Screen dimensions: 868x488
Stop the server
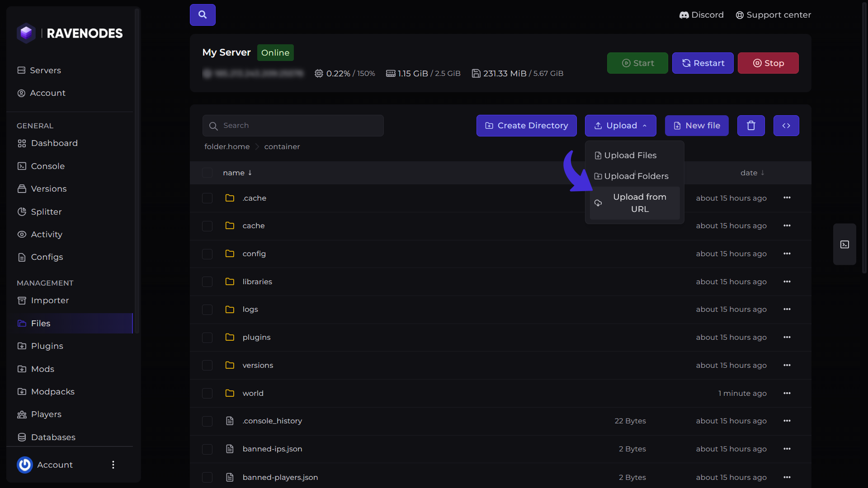768,63
